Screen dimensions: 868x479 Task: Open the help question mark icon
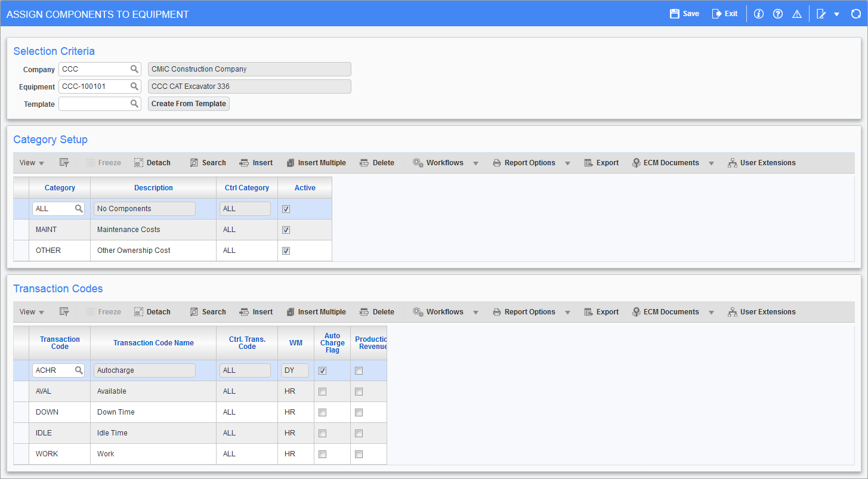[778, 14]
